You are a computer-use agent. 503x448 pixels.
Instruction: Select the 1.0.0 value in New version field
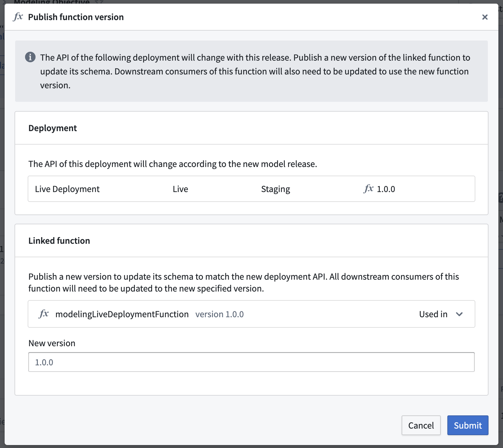pyautogui.click(x=44, y=362)
